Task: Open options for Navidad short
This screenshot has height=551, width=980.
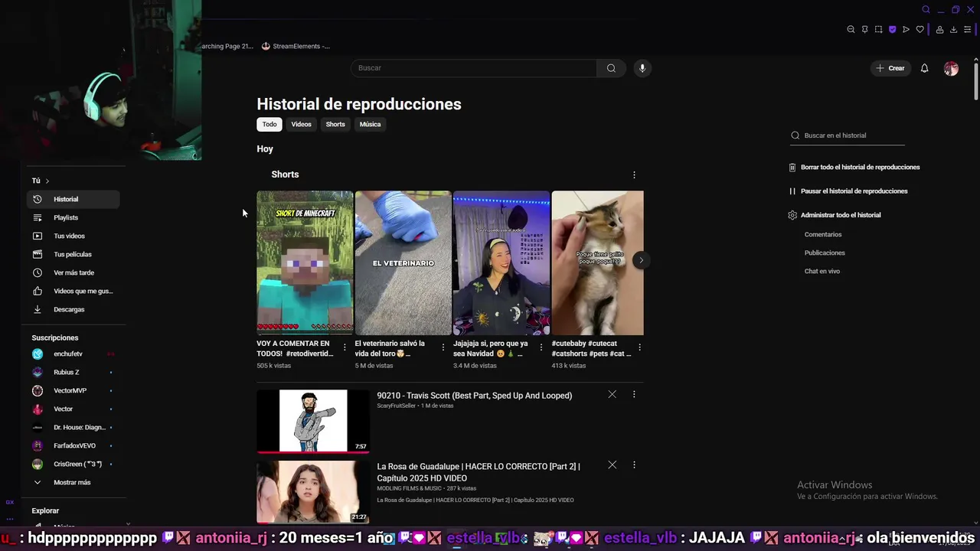Action: pos(541,347)
